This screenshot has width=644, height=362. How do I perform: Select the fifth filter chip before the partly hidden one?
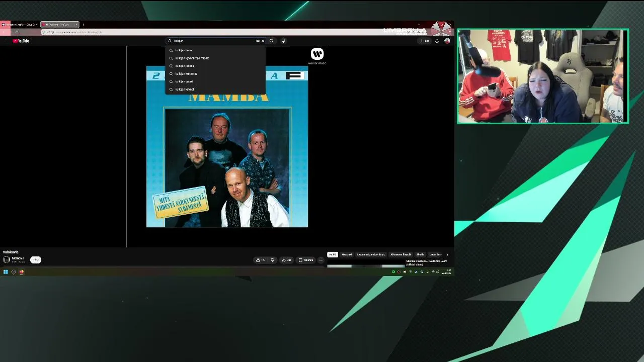(x=420, y=254)
